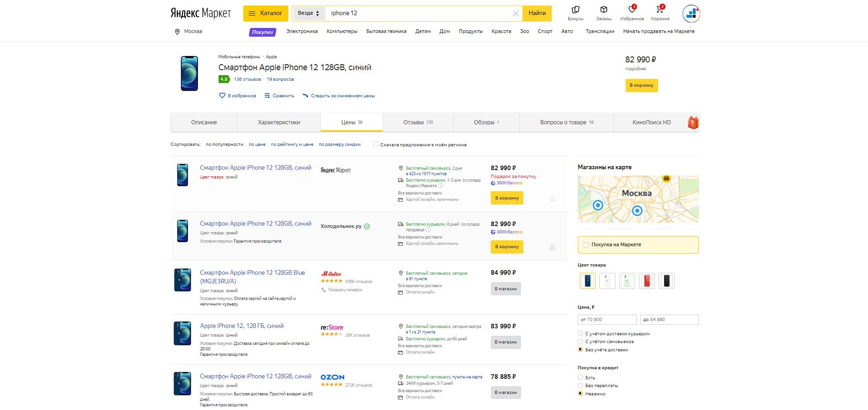Select Без учёта доставки radio

tap(580, 349)
